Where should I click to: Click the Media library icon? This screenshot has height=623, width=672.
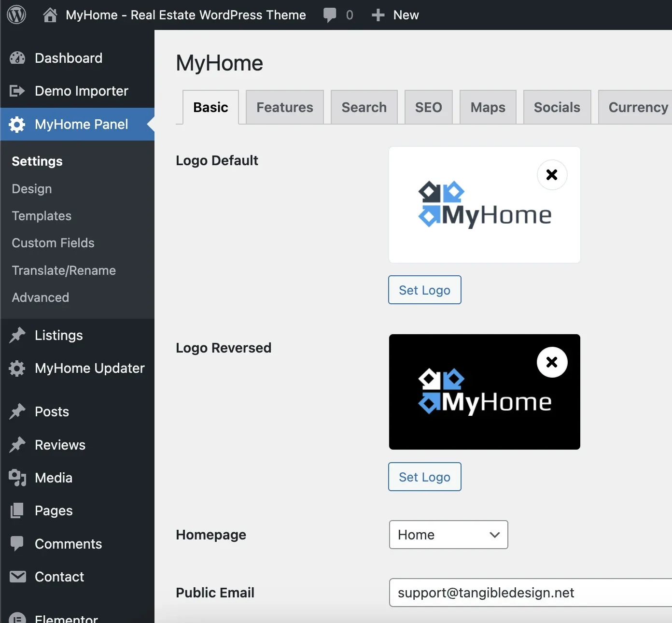click(x=17, y=478)
